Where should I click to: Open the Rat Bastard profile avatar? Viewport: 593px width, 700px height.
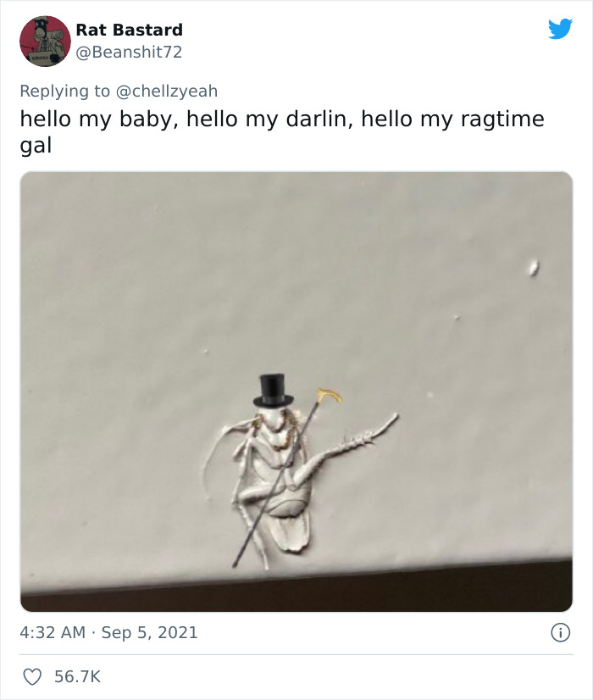(x=45, y=41)
